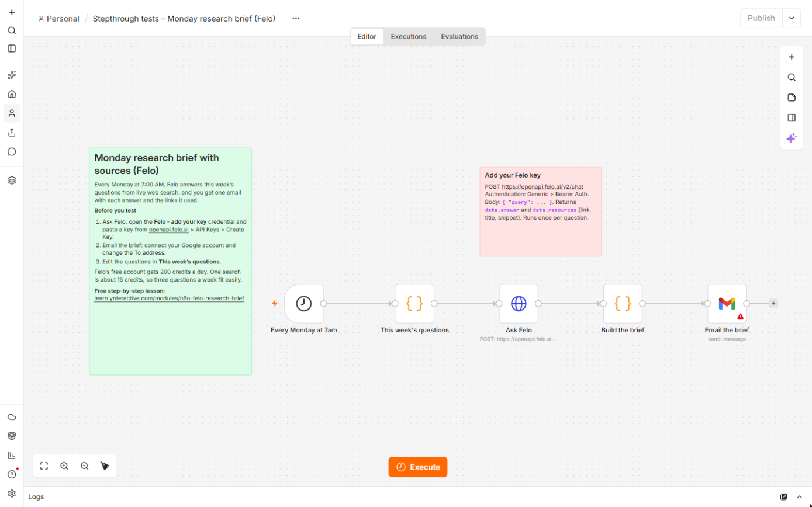Select the Every Monday at 7am trigger node
Image resolution: width=812 pixels, height=507 pixels.
pos(304,304)
